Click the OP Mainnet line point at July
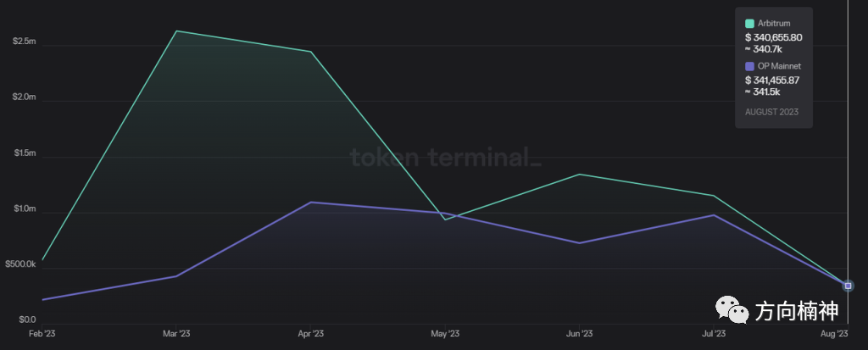Viewport: 868px width, 350px height. point(714,215)
